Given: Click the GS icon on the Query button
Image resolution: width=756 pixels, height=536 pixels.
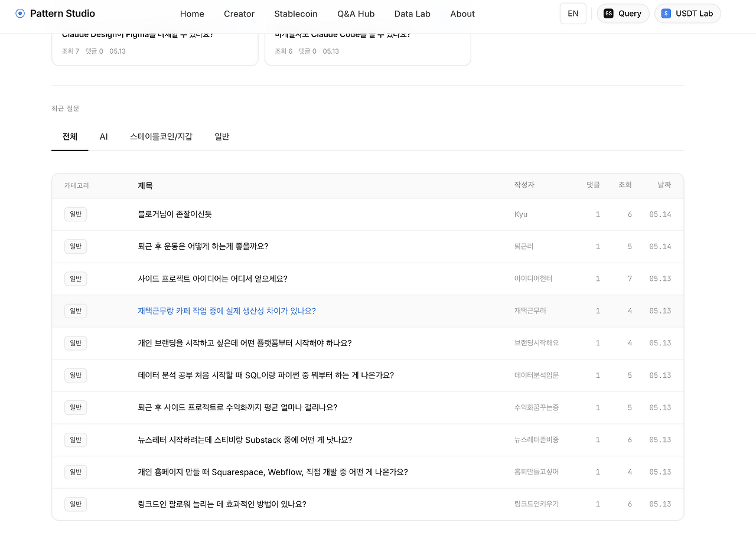Looking at the screenshot, I should (608, 14).
